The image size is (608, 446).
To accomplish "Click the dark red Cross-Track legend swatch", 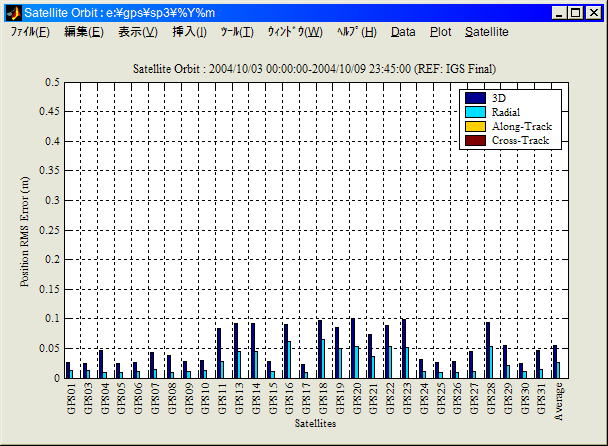I will (475, 141).
